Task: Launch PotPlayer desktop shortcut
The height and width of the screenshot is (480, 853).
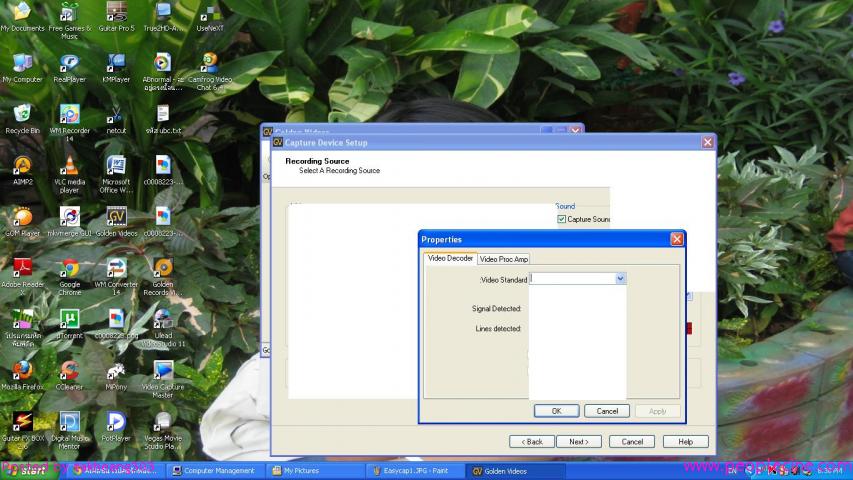Action: pos(116,427)
